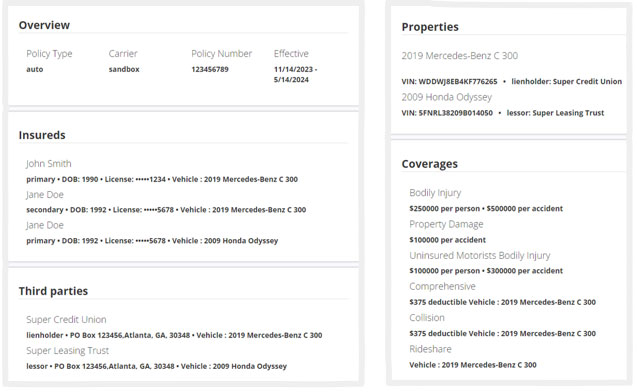
Task: Select Super Credit Union third party name
Action: (x=66, y=319)
